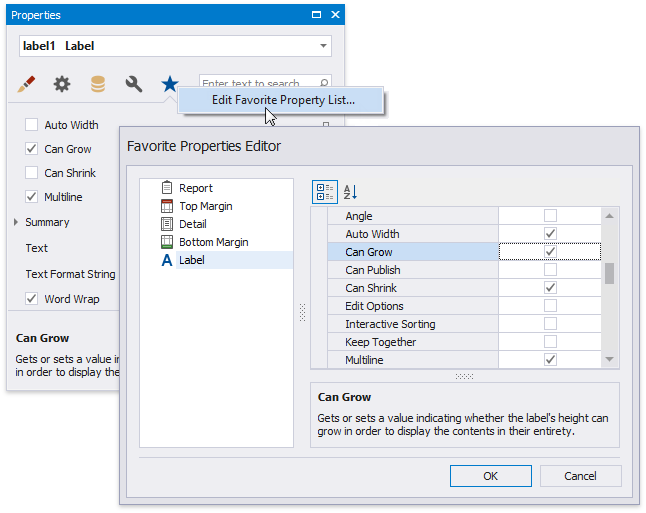
Task: Open the Data tab database icon
Action: coord(98,85)
